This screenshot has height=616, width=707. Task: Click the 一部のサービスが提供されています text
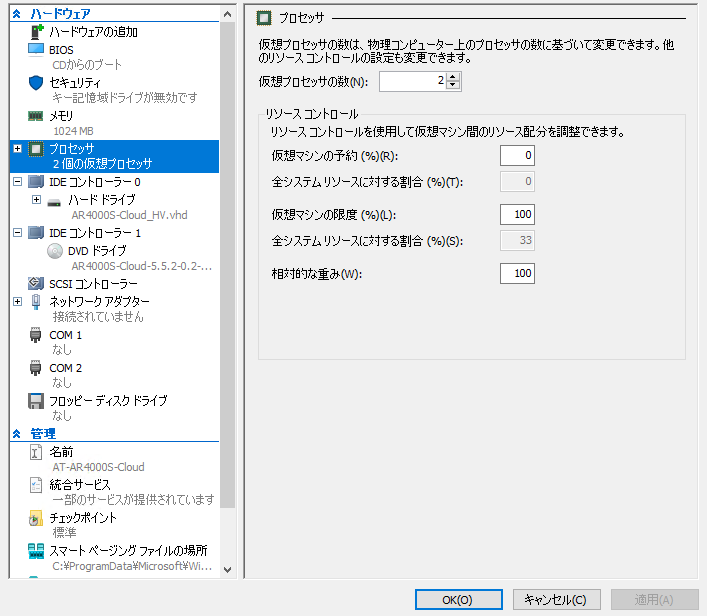tap(133, 500)
